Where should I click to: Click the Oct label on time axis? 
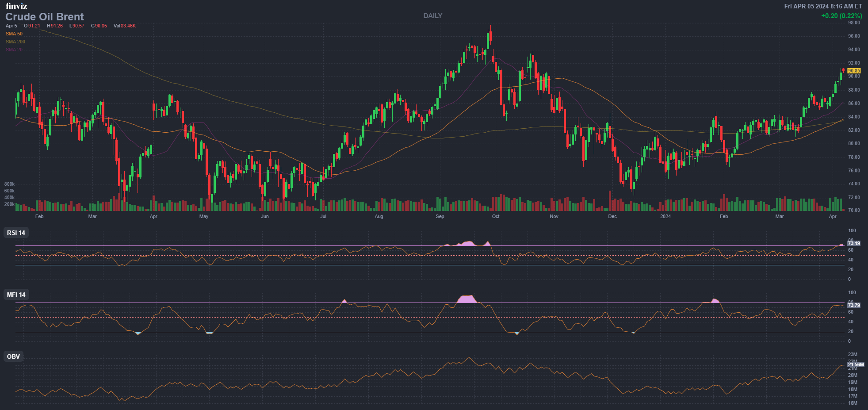(496, 216)
